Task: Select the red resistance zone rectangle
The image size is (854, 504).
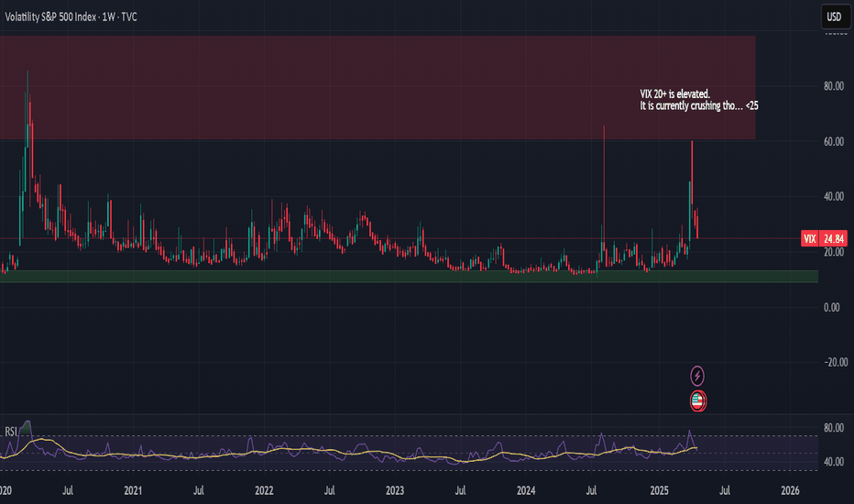Action: pos(378,88)
